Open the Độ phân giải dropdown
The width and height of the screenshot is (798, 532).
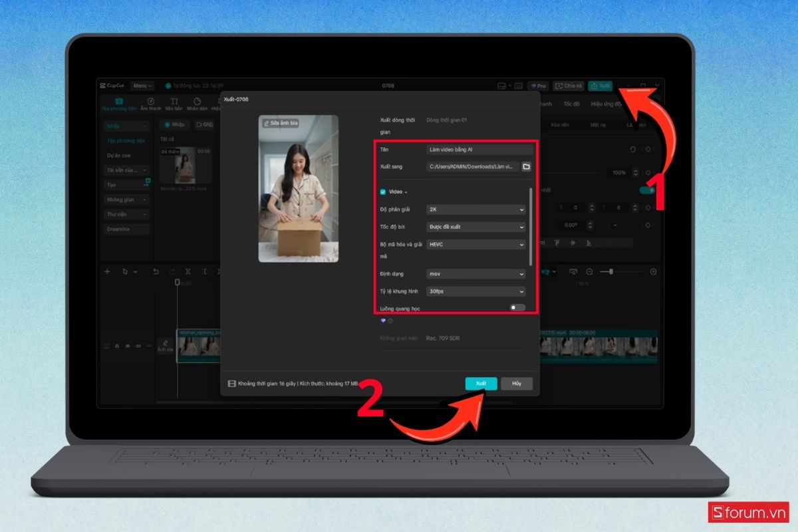point(476,209)
